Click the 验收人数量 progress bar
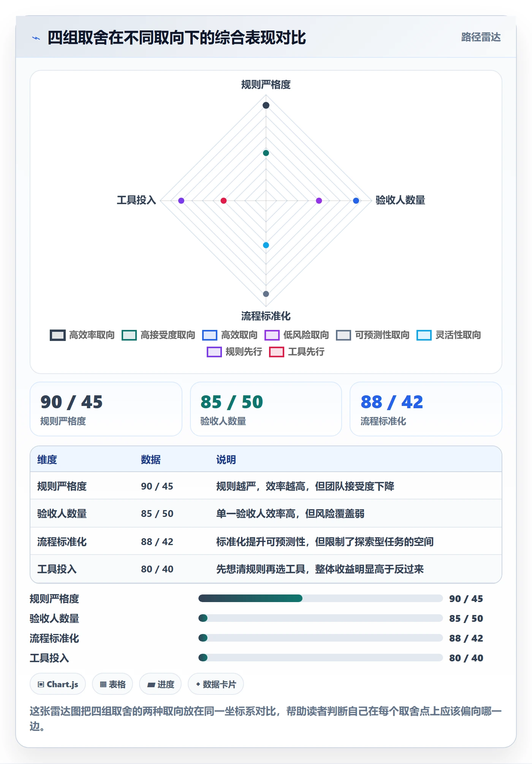 320,618
